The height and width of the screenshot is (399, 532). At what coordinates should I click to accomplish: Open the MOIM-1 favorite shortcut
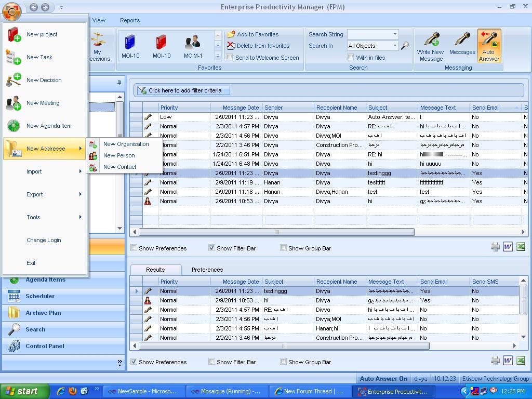coord(193,46)
